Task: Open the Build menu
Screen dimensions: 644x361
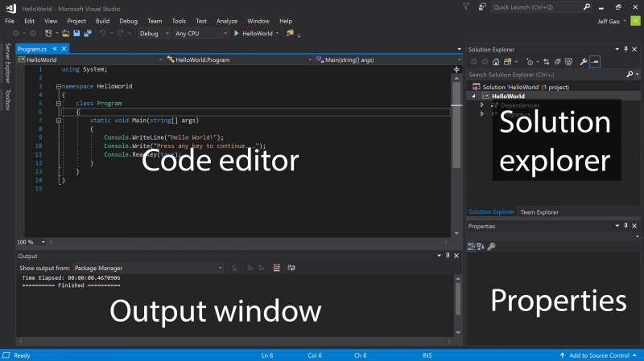Action: point(102,21)
